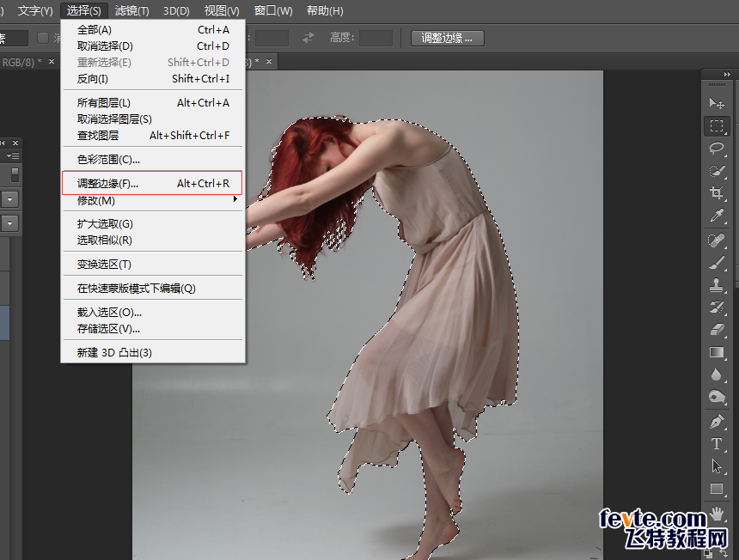
Task: Select the Move tool
Action: tap(716, 103)
